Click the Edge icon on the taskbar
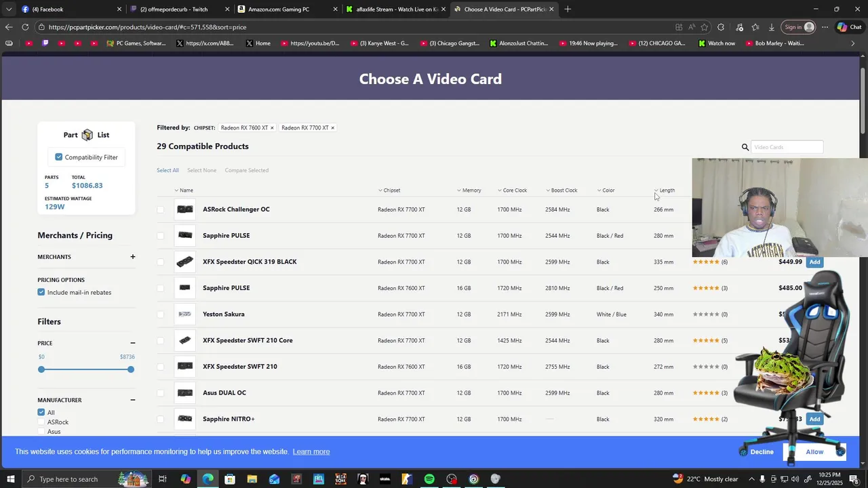Viewport: 868px width, 488px height. 208,479
